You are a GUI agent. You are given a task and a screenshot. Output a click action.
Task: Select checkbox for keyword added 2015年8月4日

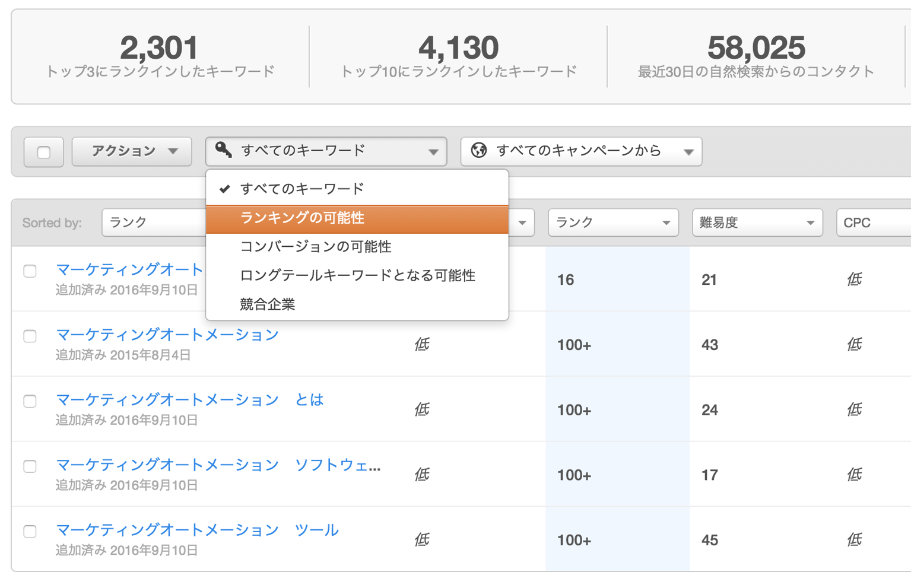coord(30,336)
